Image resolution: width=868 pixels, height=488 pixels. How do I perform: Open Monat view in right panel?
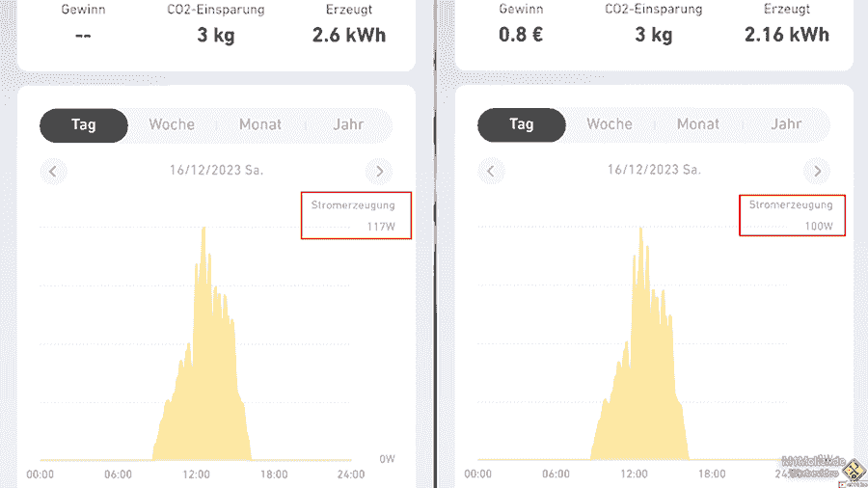pos(698,124)
